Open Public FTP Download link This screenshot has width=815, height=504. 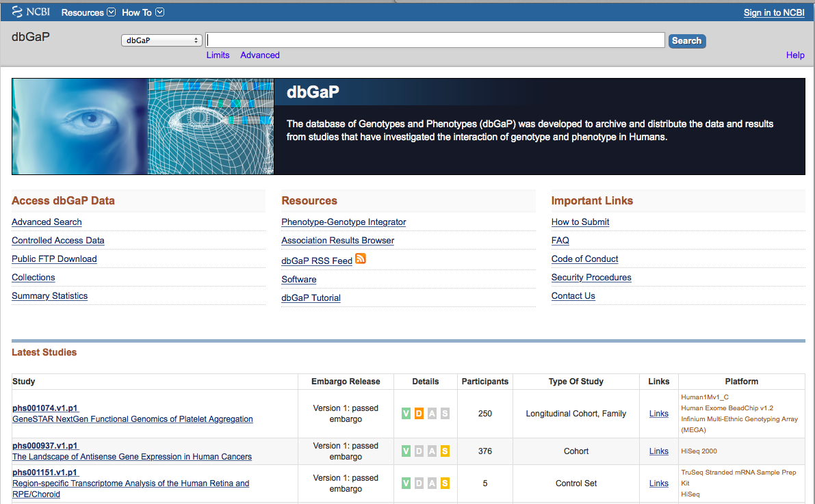coord(54,258)
